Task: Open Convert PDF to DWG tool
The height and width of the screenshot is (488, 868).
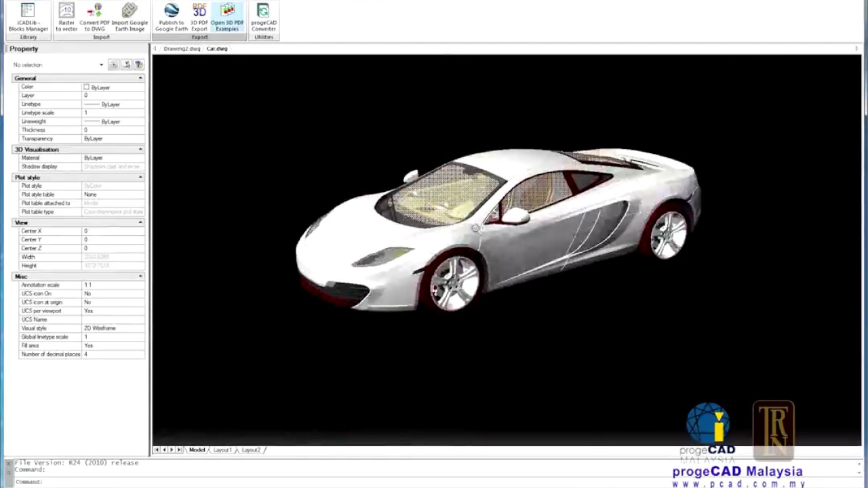Action: click(94, 17)
